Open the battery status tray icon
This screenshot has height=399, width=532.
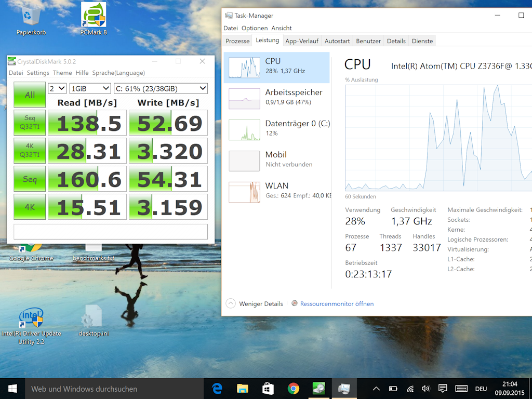[393, 389]
